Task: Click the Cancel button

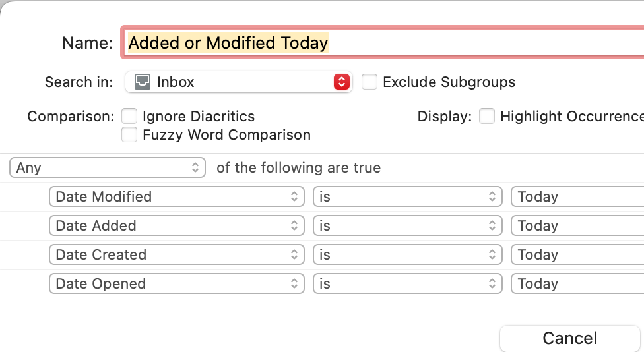Action: (570, 338)
